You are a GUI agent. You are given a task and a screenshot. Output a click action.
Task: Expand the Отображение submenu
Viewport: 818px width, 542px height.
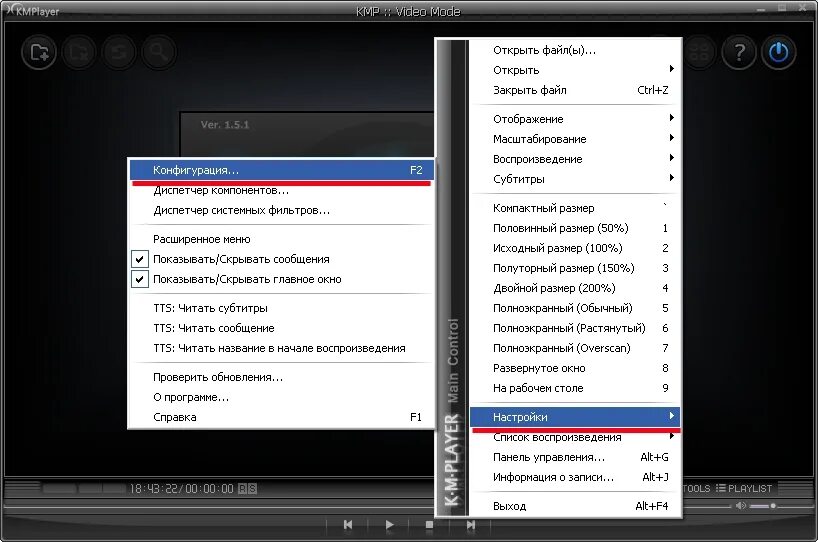tap(575, 119)
